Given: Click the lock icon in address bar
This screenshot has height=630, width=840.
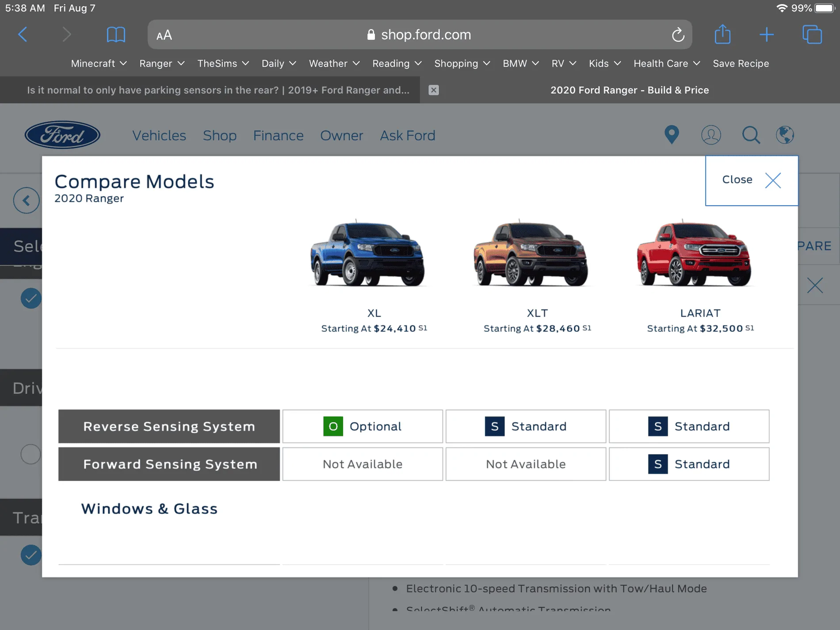Looking at the screenshot, I should click(371, 34).
